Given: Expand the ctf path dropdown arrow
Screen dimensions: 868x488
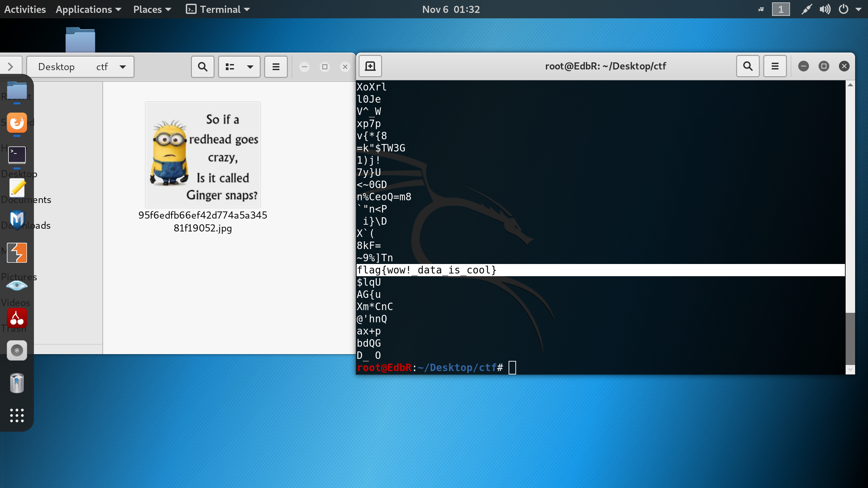Looking at the screenshot, I should (123, 67).
